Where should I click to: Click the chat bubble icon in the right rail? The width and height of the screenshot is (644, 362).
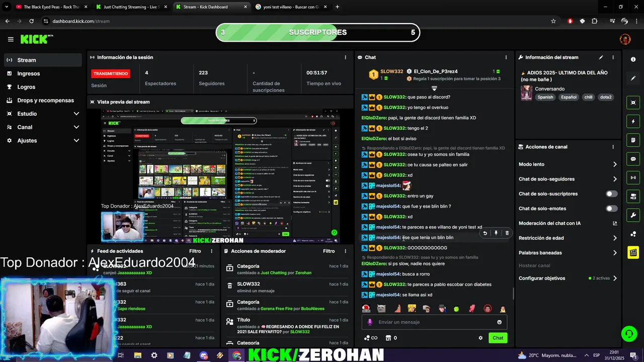click(633, 159)
